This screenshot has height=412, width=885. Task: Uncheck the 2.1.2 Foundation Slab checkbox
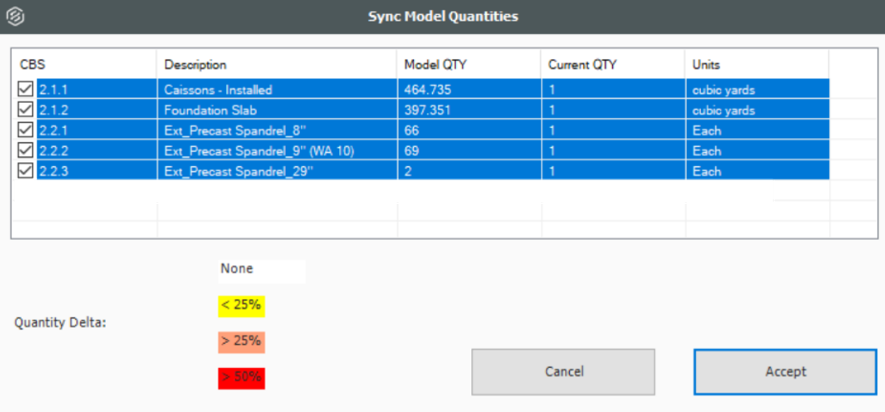26,110
